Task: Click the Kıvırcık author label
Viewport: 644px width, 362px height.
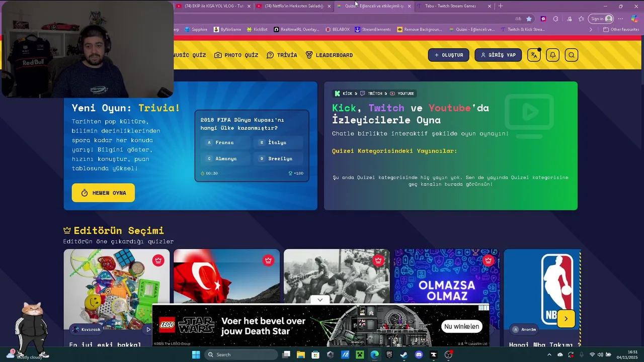Action: pyautogui.click(x=87, y=329)
